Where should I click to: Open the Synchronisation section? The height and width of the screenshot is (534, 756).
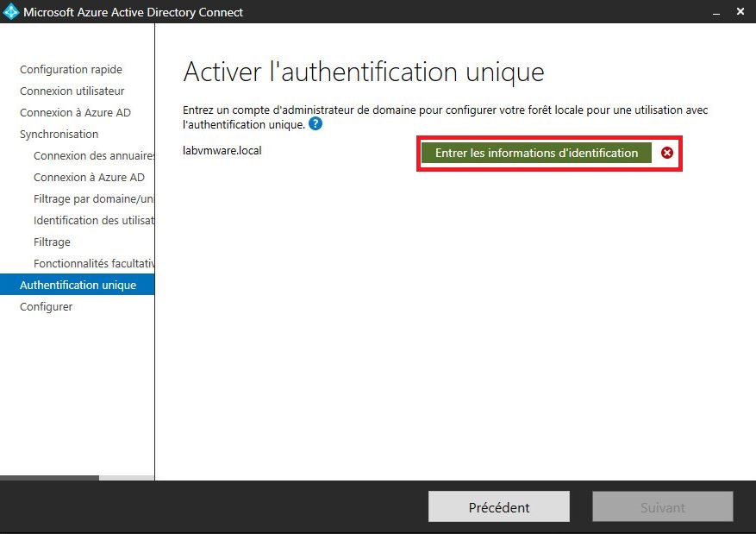click(x=59, y=134)
